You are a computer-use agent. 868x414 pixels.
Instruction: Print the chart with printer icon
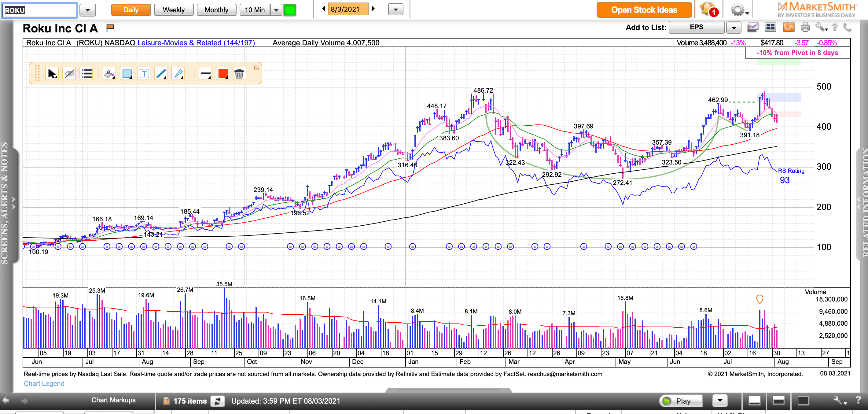point(805,27)
